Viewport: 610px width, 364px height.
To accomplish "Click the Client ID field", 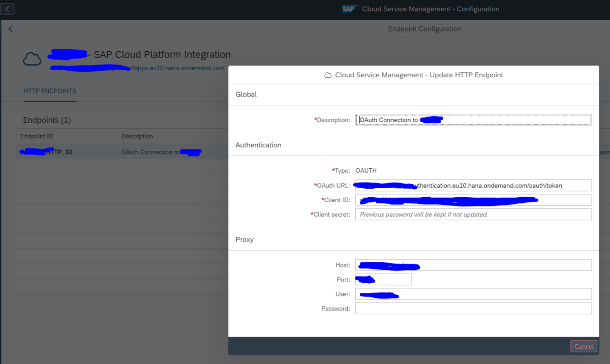I will [473, 200].
